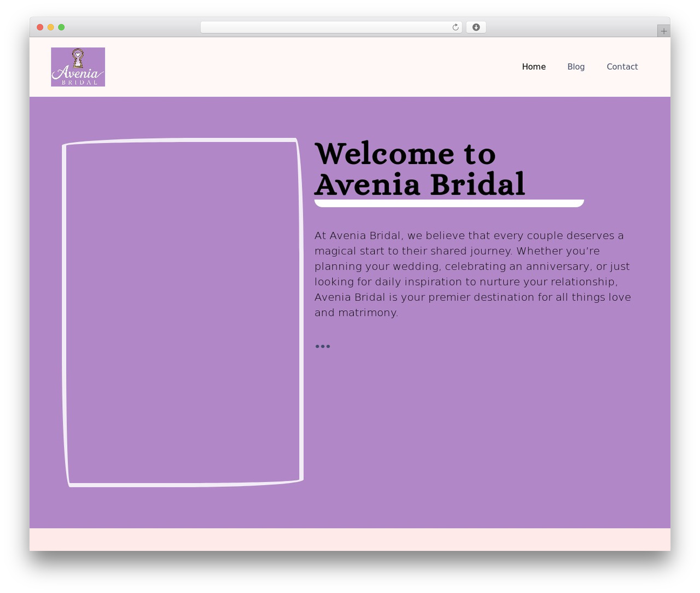Open the browser downloads button
This screenshot has width=700, height=593.
click(x=476, y=27)
